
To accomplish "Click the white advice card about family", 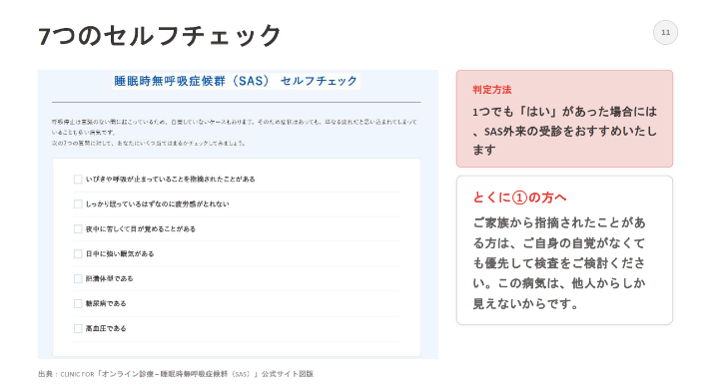I will coord(564,250).
